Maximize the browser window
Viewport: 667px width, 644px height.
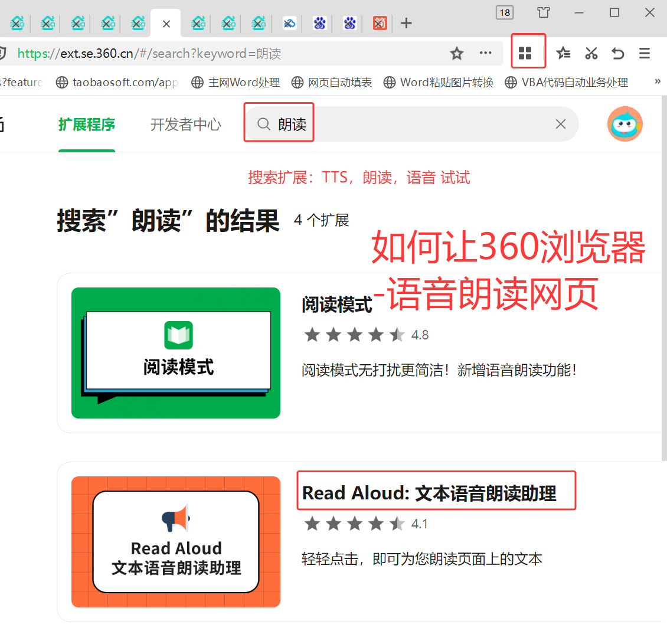pyautogui.click(x=614, y=13)
